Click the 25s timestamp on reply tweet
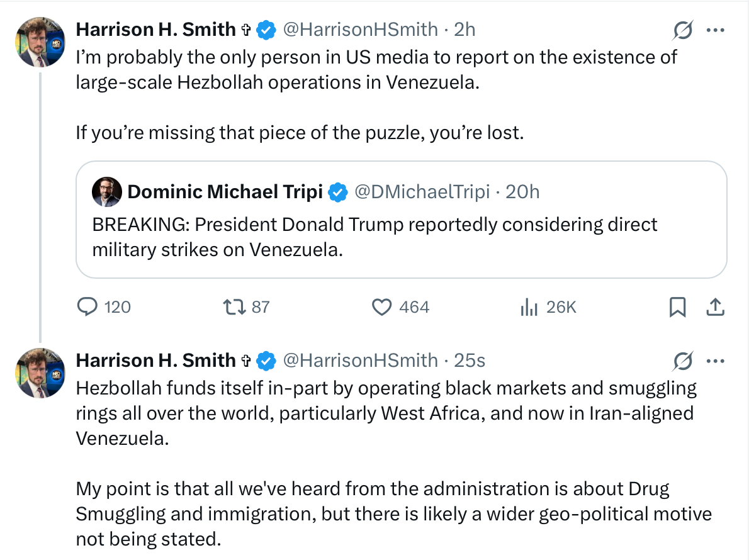This screenshot has height=560, width=749. pyautogui.click(x=470, y=360)
